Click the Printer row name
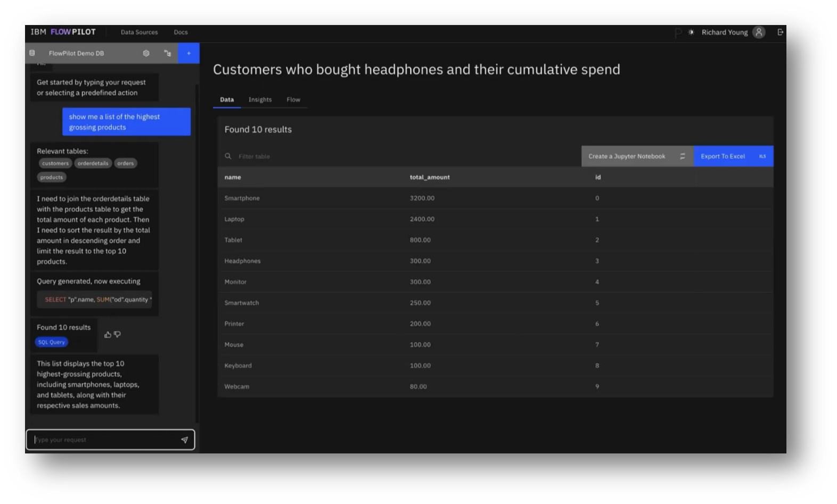837x504 pixels. pos(234,324)
